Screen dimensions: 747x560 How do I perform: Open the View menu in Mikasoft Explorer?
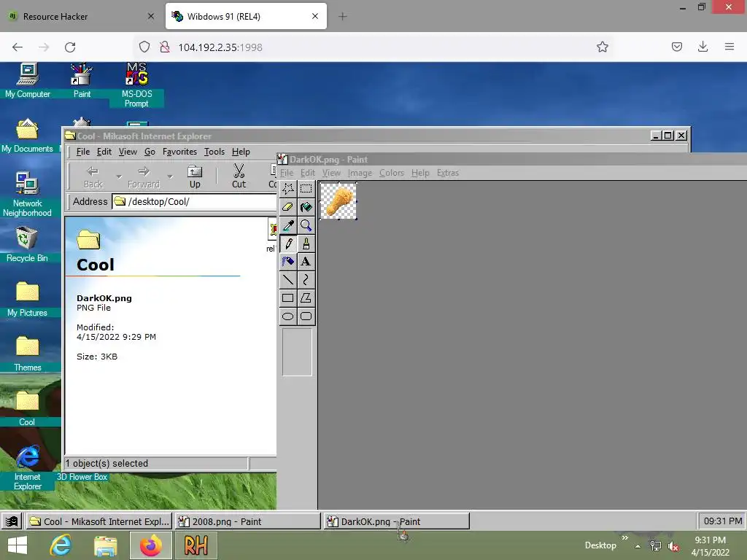pyautogui.click(x=128, y=152)
